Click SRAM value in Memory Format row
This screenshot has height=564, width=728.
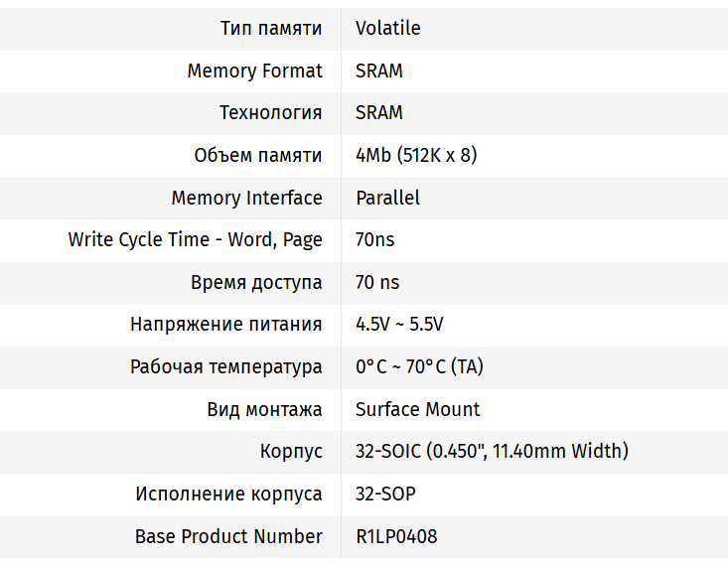coord(378,70)
